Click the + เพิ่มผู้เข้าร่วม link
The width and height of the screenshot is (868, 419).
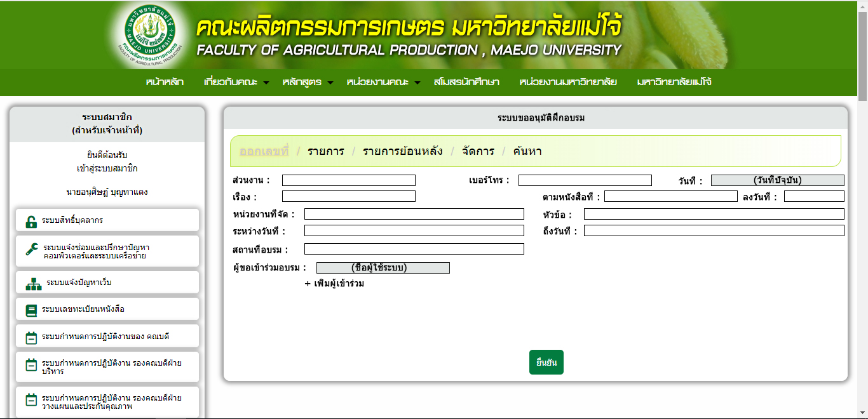334,284
